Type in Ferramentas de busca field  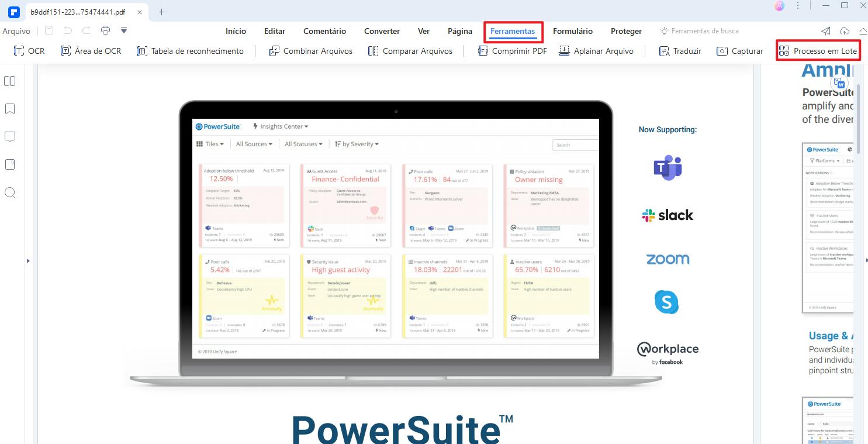click(704, 31)
